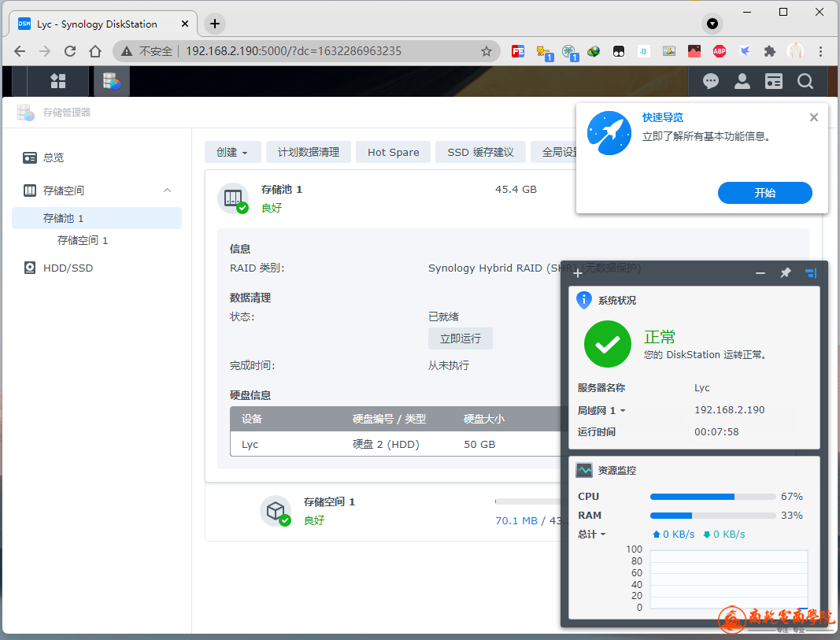Click the 硬盘大小 column header
Image resolution: width=840 pixels, height=640 pixels.
pyautogui.click(x=483, y=419)
